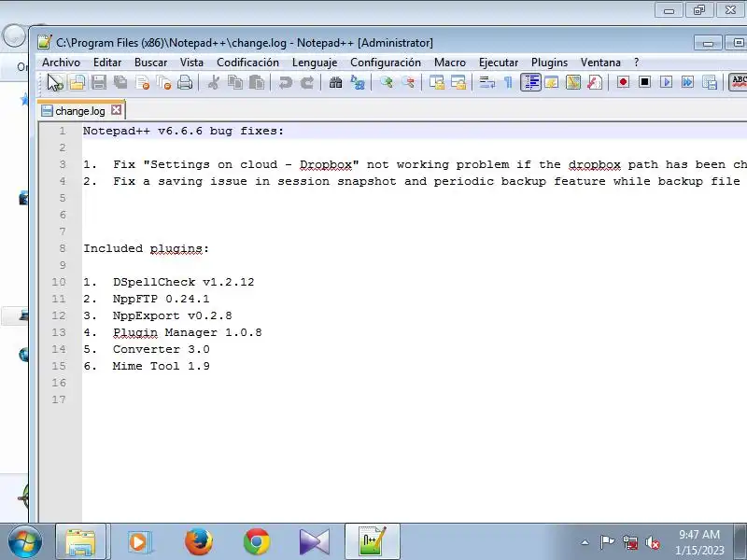747x560 pixels.
Task: Click the line 'Converter 3.0'
Action: [161, 349]
